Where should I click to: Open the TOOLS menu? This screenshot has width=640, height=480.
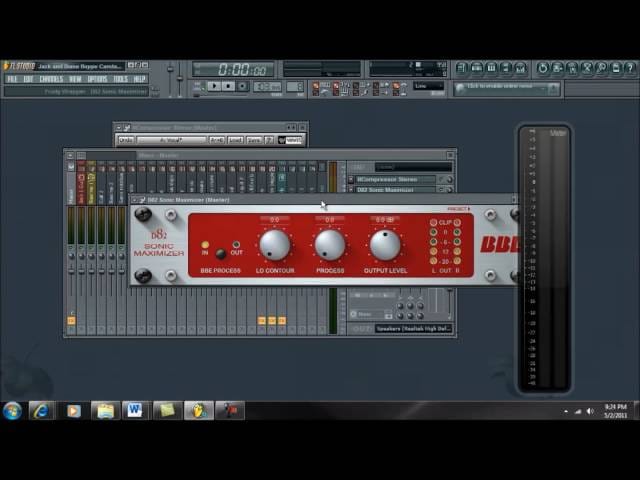tap(120, 79)
